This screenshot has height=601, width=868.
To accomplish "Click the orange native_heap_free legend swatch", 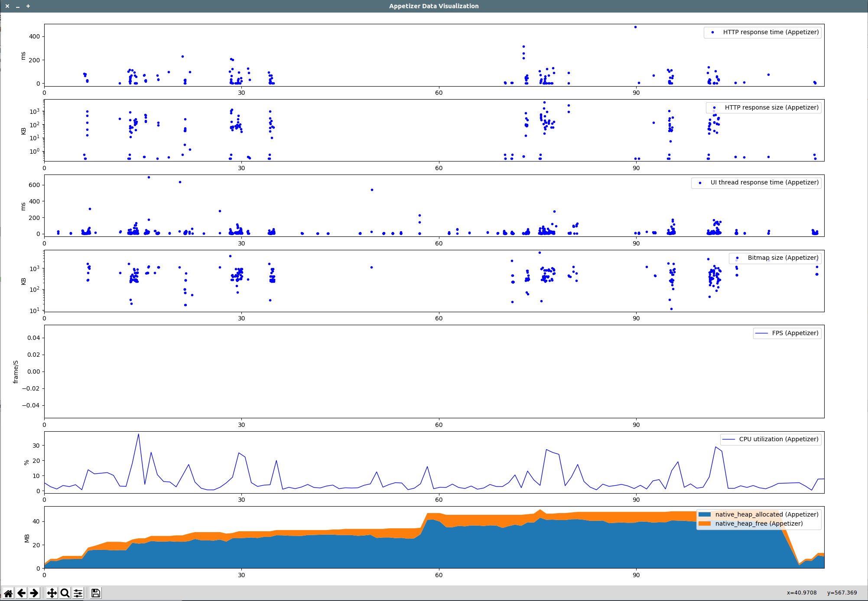I will point(705,523).
